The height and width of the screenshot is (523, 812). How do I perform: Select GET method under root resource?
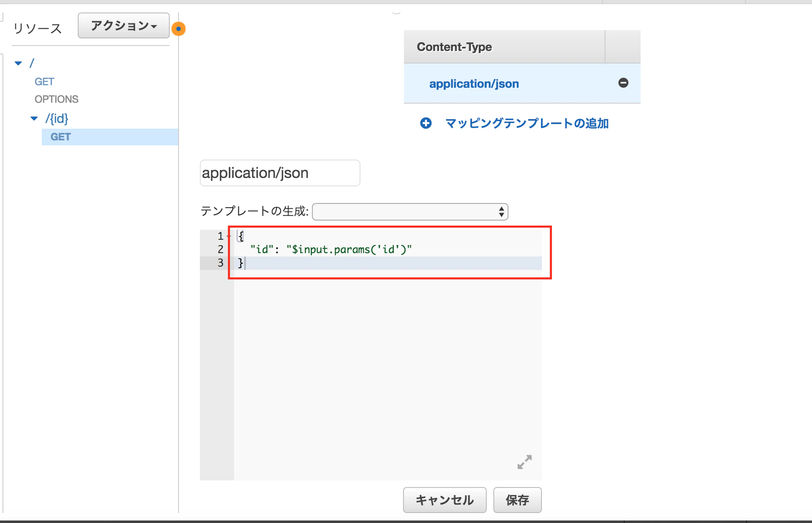pyautogui.click(x=44, y=81)
